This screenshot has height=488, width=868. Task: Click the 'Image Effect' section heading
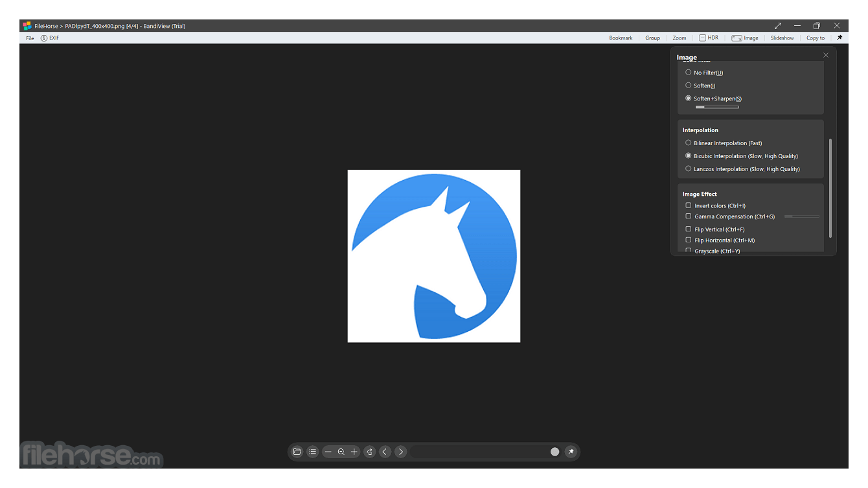(700, 194)
